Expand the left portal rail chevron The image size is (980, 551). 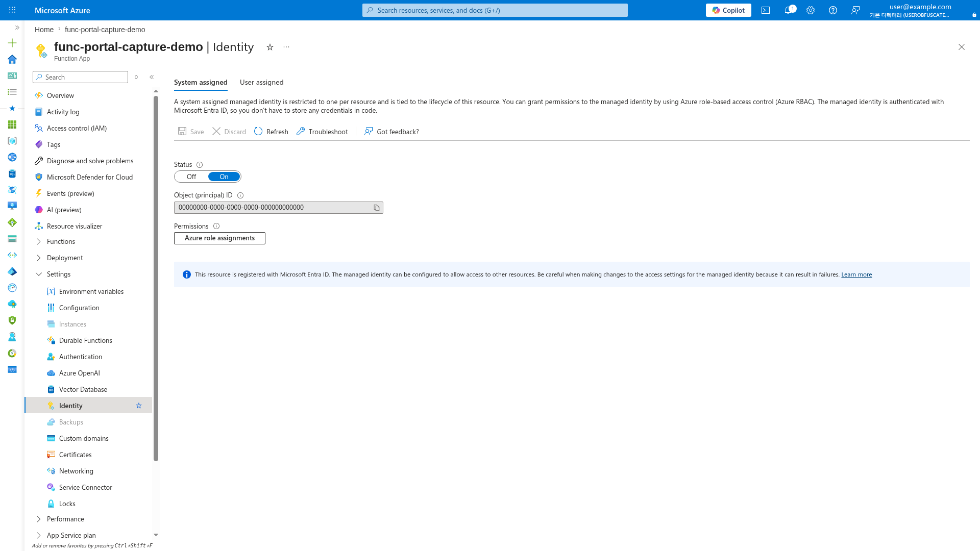[x=17, y=28]
